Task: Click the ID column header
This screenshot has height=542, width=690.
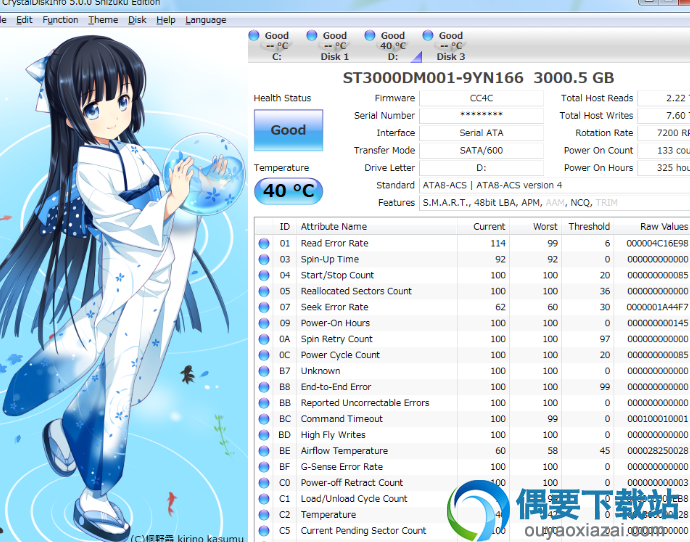Action: tap(285, 227)
